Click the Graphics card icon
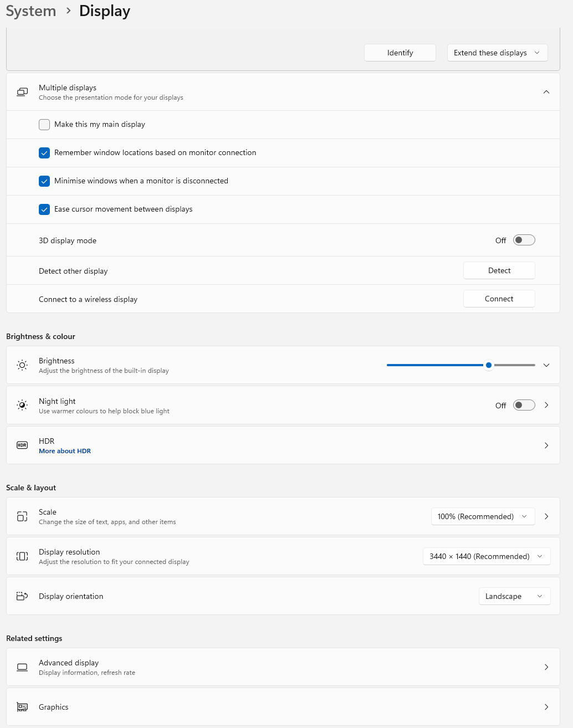Screen dimensions: 573x728 tap(22, 707)
